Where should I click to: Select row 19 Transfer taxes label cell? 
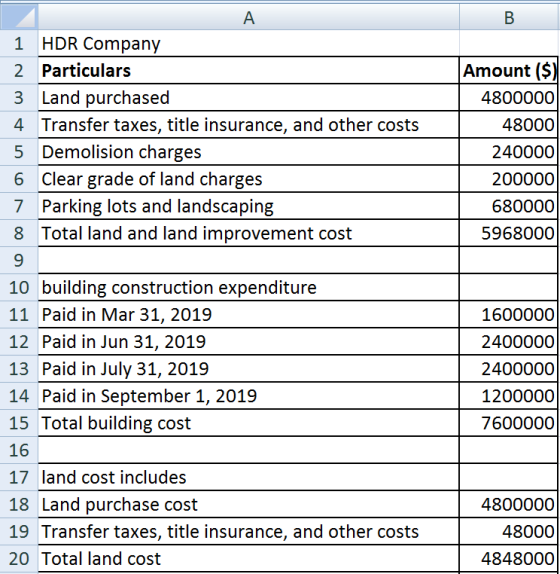click(x=249, y=531)
